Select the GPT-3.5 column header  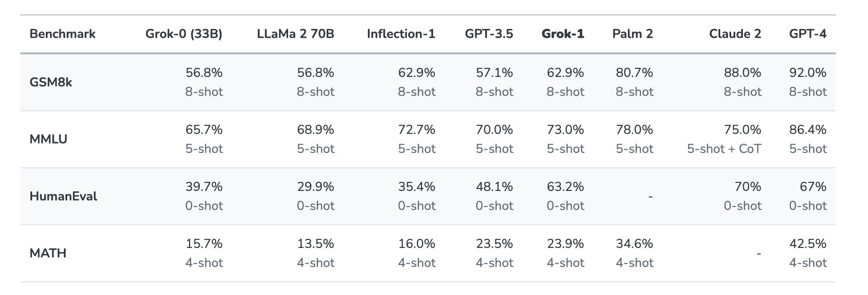(489, 34)
